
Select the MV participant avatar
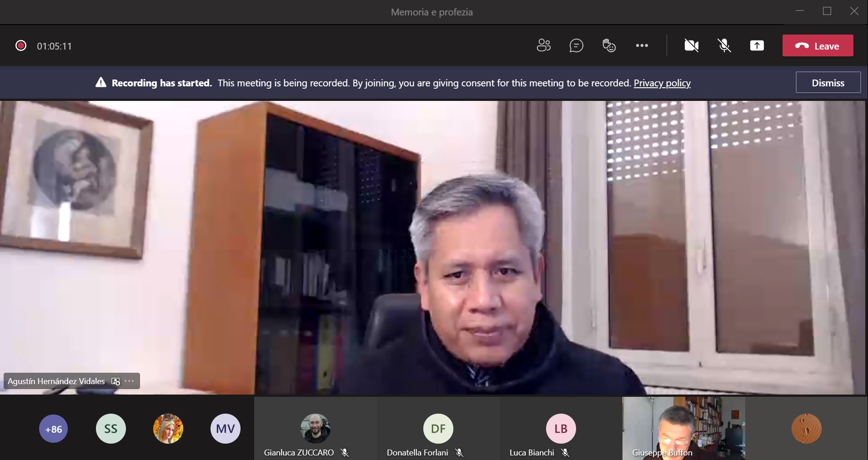tap(225, 429)
